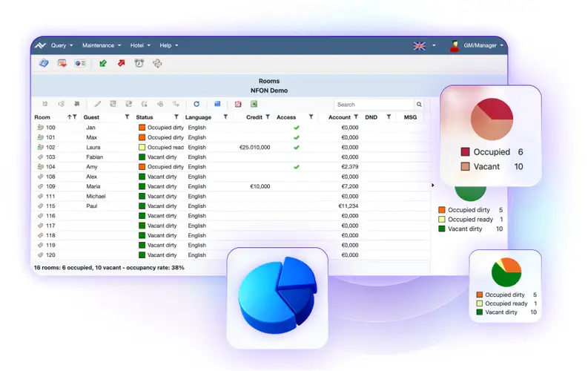The image size is (588, 371).
Task: Toggle the access checkmark for room 100
Action: [x=296, y=128]
